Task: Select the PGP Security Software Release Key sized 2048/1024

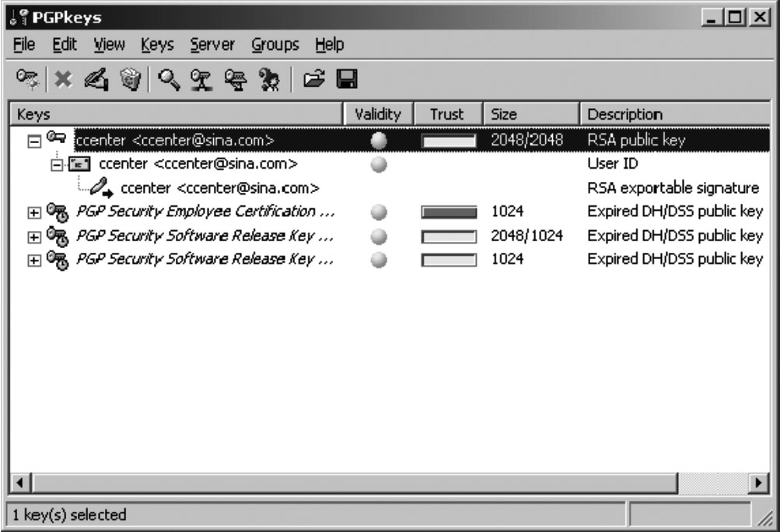Action: pyautogui.click(x=205, y=236)
